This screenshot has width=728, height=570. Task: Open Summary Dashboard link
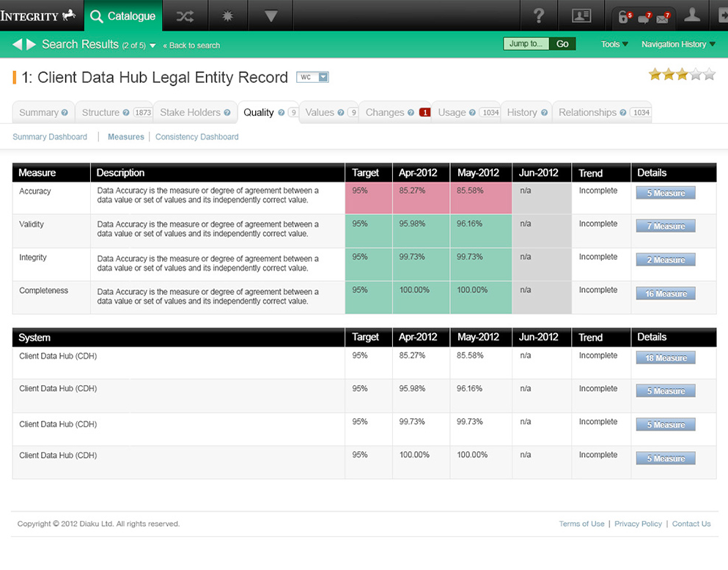point(50,136)
